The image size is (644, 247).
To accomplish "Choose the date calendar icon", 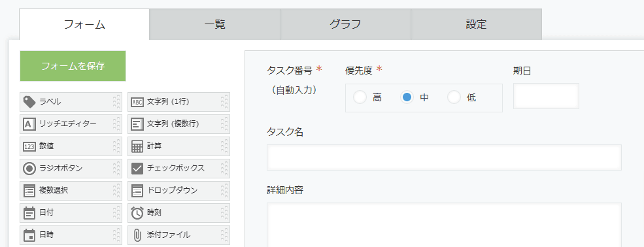I will (x=29, y=213).
